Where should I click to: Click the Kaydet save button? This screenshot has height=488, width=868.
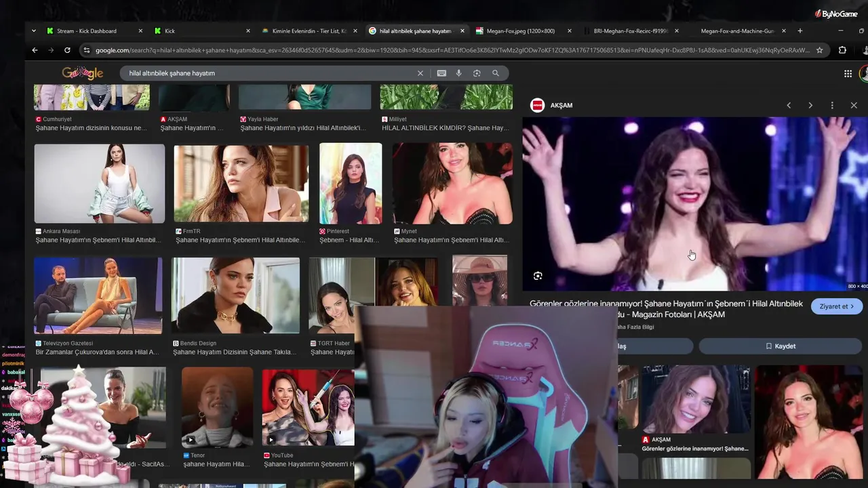pos(780,346)
